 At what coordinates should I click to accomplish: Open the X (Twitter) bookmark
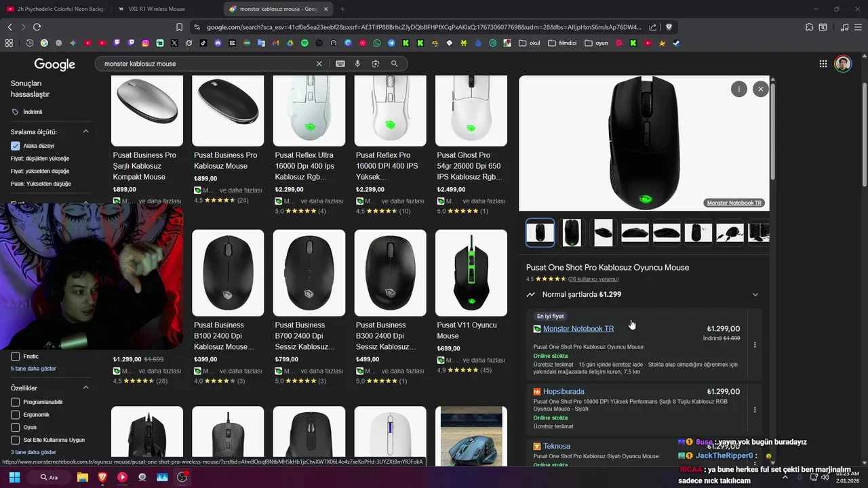pos(174,43)
